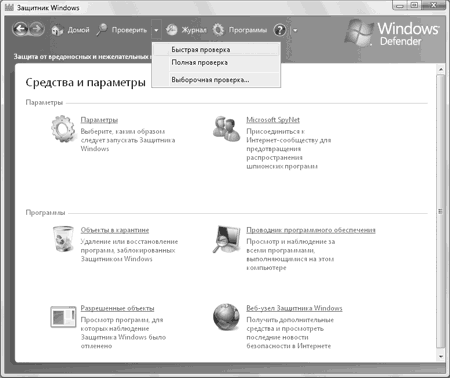This screenshot has height=378, width=450.
Task: Open Help with the question mark icon
Action: 280,30
